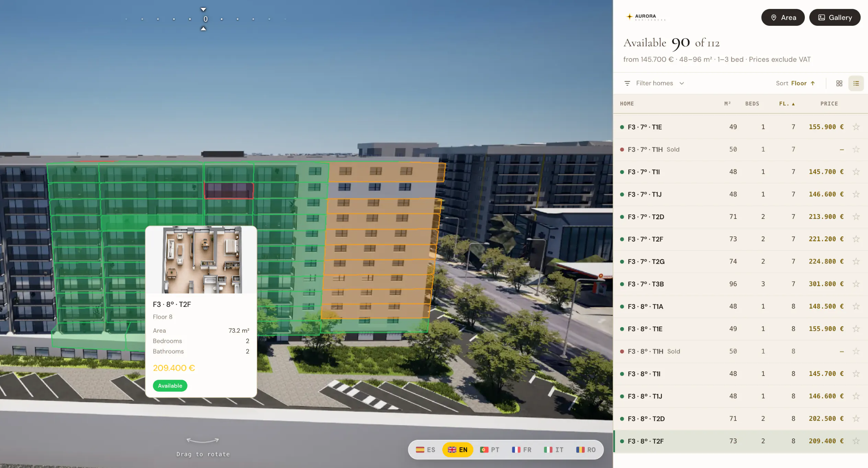Viewport: 868px width, 468px height.
Task: Open floor plan thumbnail in F3 · 8º · T2F card
Action: point(202,260)
